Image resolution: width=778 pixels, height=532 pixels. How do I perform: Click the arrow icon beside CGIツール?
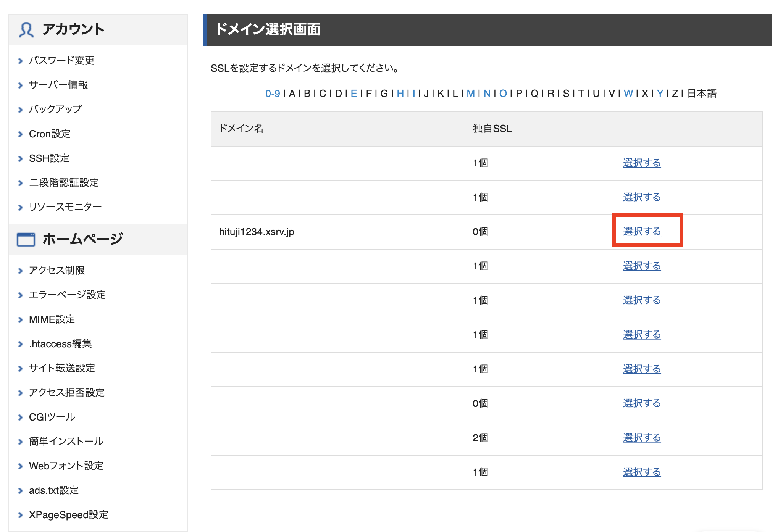coord(21,417)
